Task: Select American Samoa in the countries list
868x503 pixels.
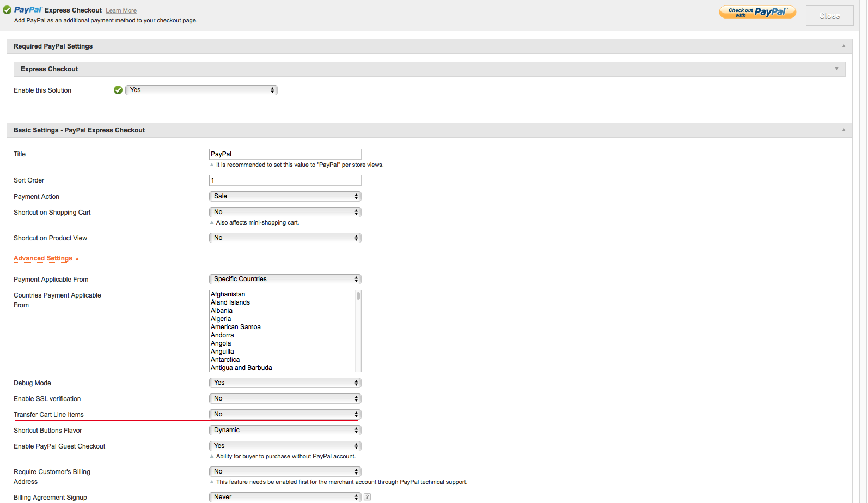Action: tap(236, 327)
